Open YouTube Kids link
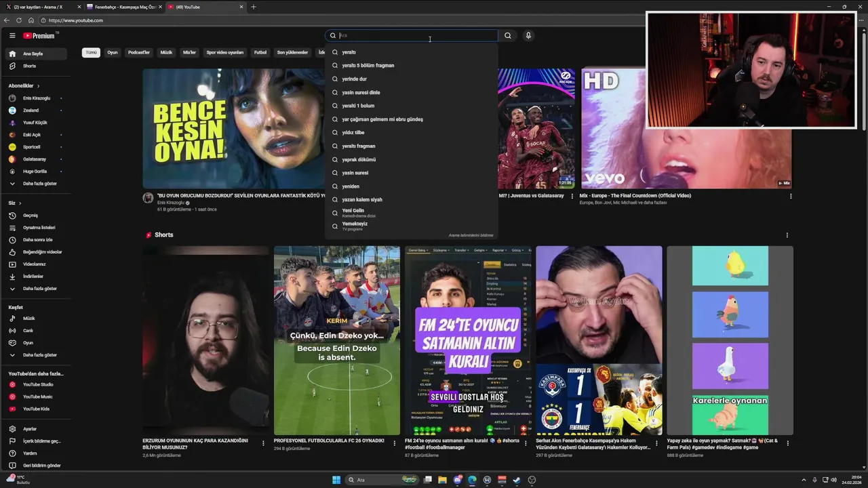 point(35,409)
